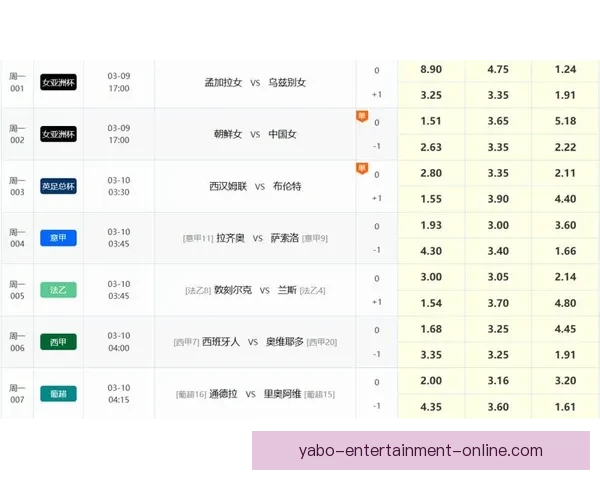Viewport: 600px width, 480px height.
Task: Select draw odds 3.05 in match 005
Action: click(x=498, y=277)
